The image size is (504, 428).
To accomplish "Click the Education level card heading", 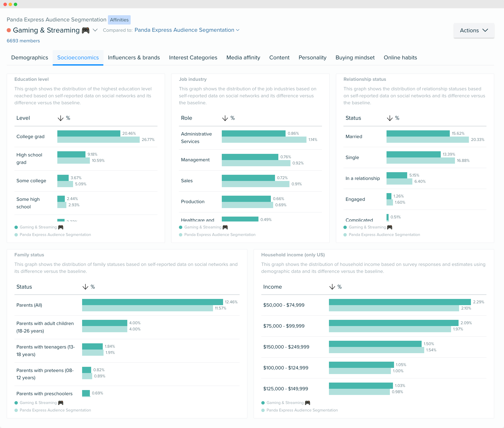I will point(31,79).
